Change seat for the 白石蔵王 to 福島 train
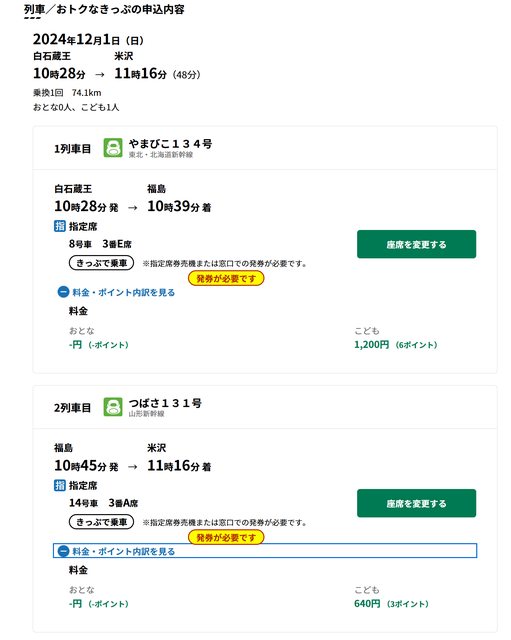 pyautogui.click(x=416, y=244)
